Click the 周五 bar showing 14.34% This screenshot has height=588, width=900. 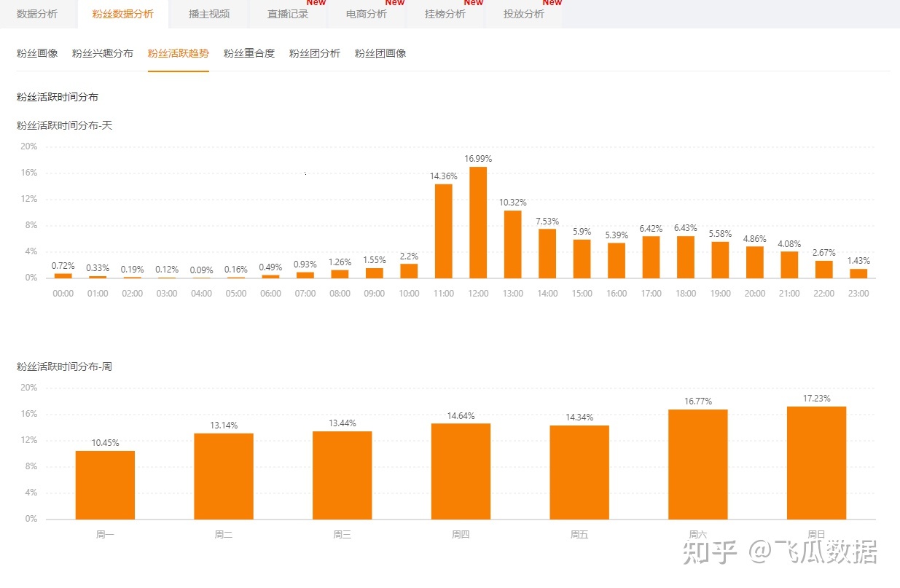coord(579,472)
